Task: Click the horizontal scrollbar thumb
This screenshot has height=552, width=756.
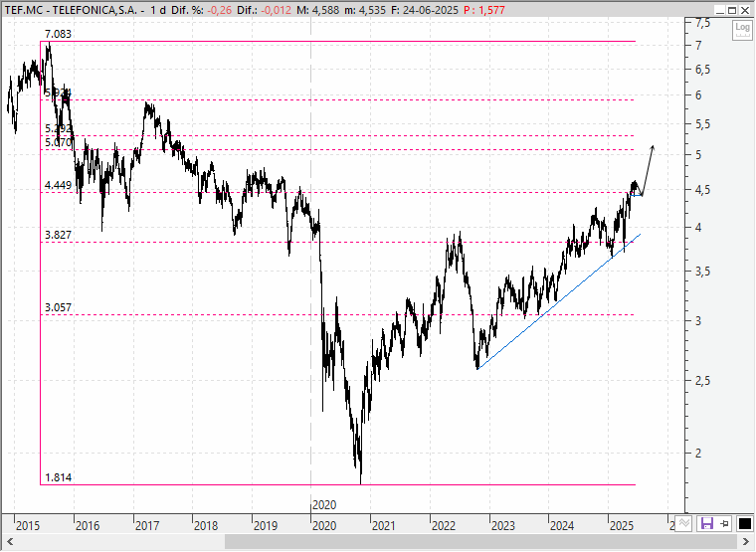Action: point(480,542)
